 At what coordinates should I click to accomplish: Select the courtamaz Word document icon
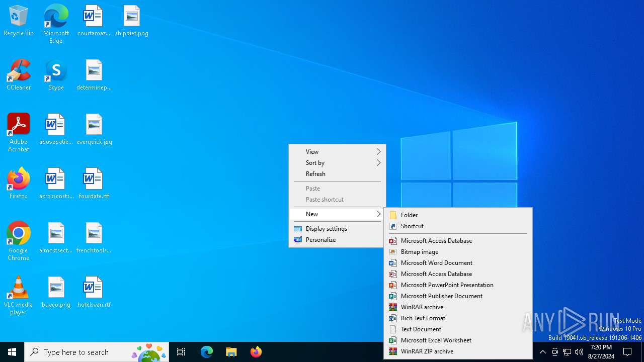point(94,21)
